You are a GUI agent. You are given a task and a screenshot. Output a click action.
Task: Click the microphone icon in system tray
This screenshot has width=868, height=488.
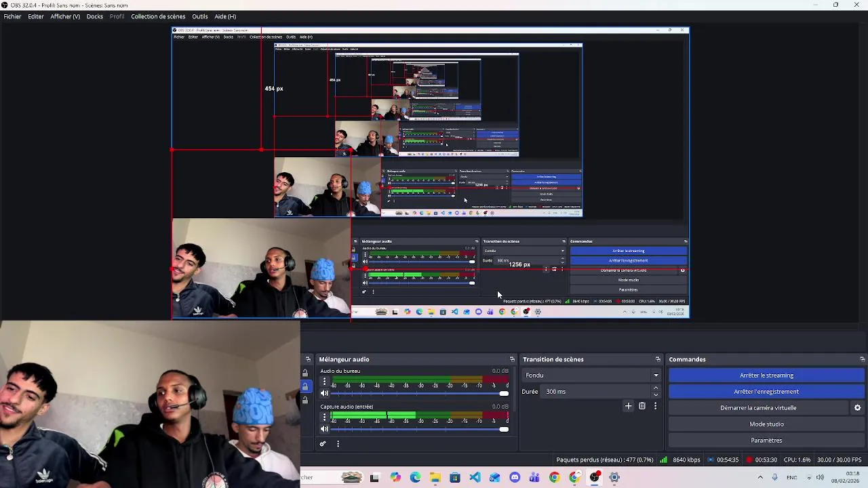tap(774, 478)
